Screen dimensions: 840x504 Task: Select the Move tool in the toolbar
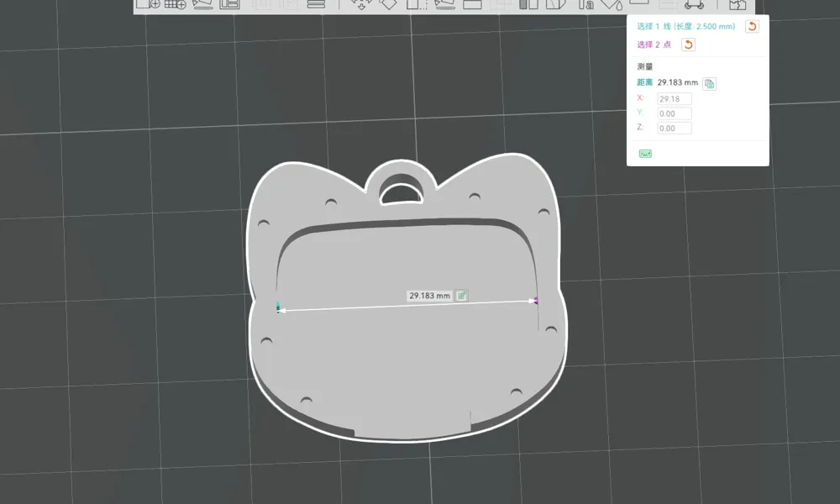pos(361,5)
